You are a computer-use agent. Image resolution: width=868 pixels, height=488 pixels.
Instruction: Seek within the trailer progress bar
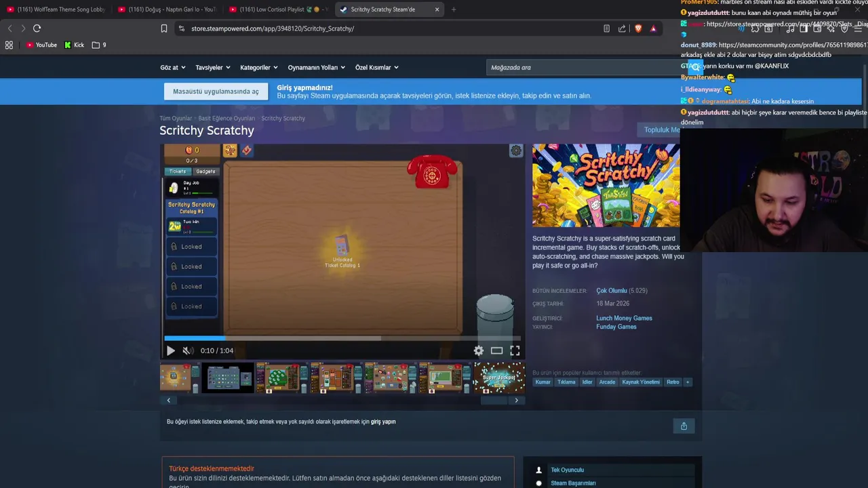coord(342,338)
